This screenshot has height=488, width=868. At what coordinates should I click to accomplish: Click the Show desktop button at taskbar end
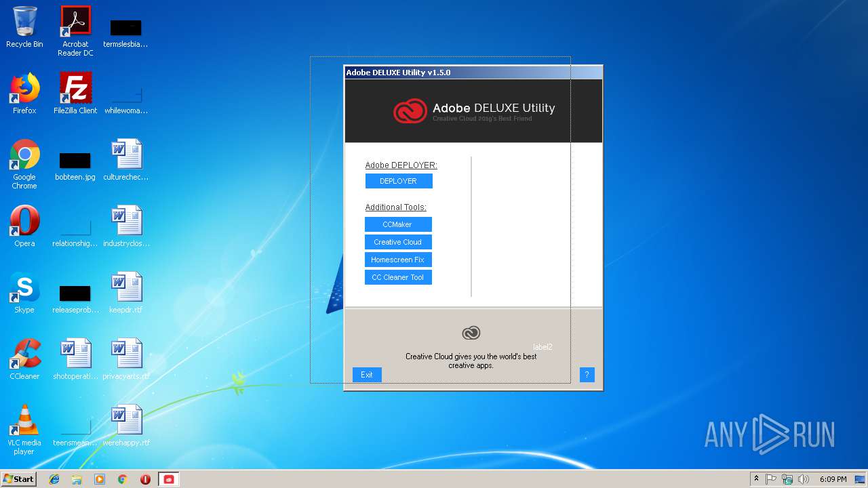tap(861, 479)
